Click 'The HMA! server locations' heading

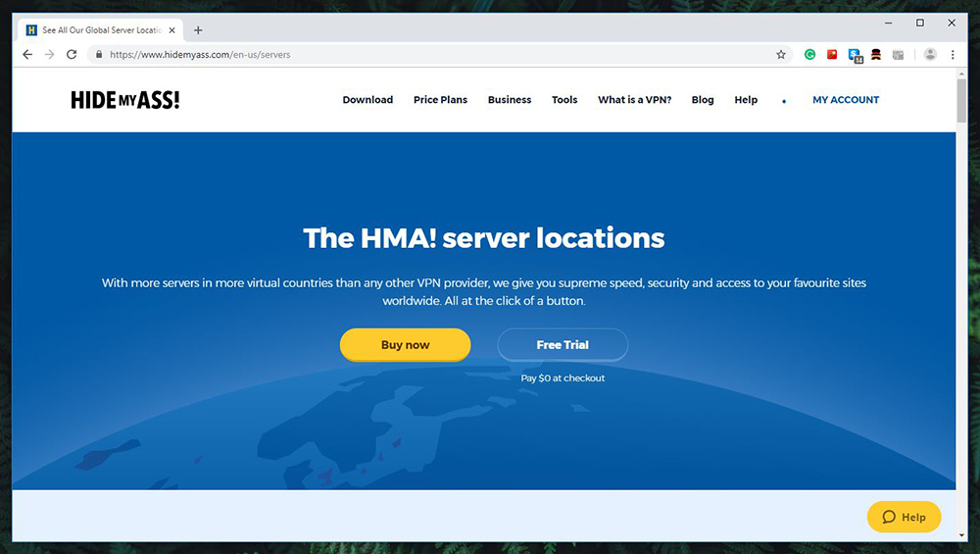[484, 238]
